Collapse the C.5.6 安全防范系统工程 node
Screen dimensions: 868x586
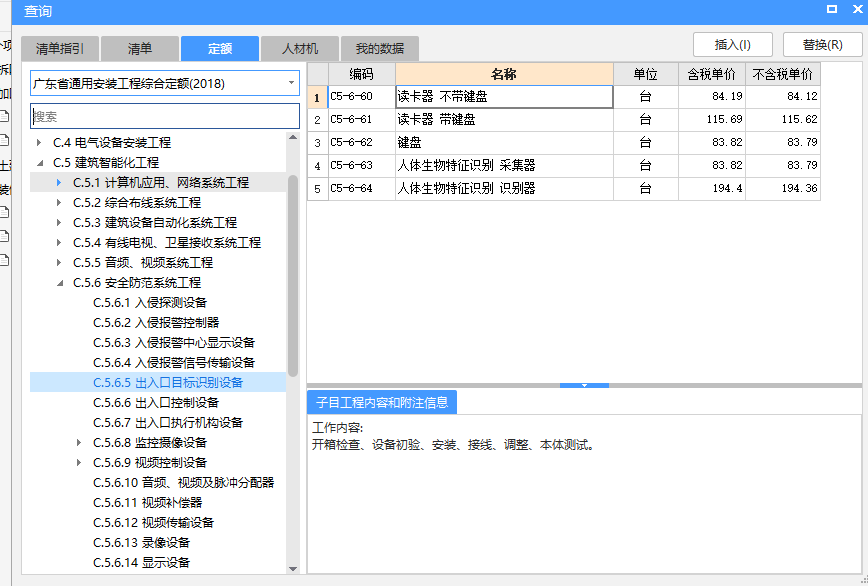point(59,283)
